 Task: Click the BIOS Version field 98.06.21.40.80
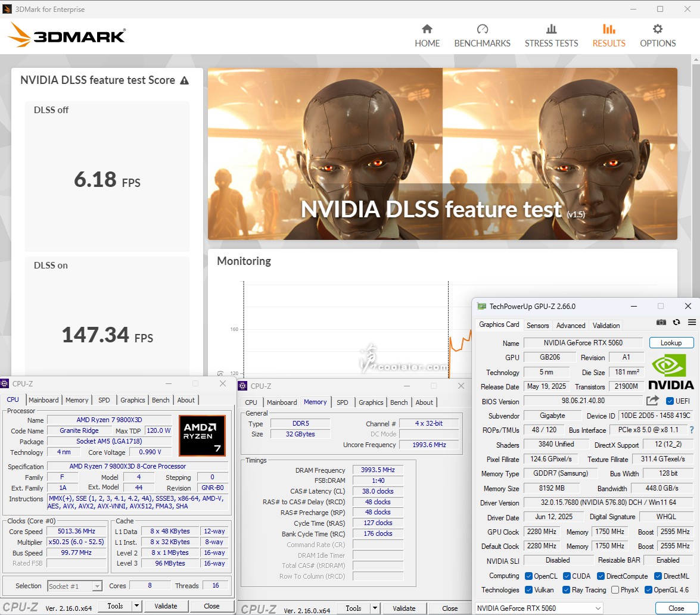coord(583,401)
